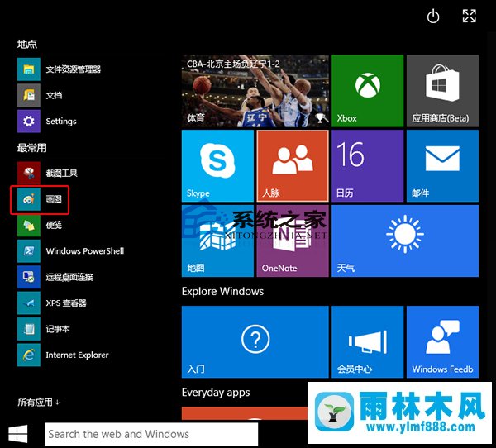The width and height of the screenshot is (496, 448).
Task: Open the Xbox tile
Action: (368, 91)
